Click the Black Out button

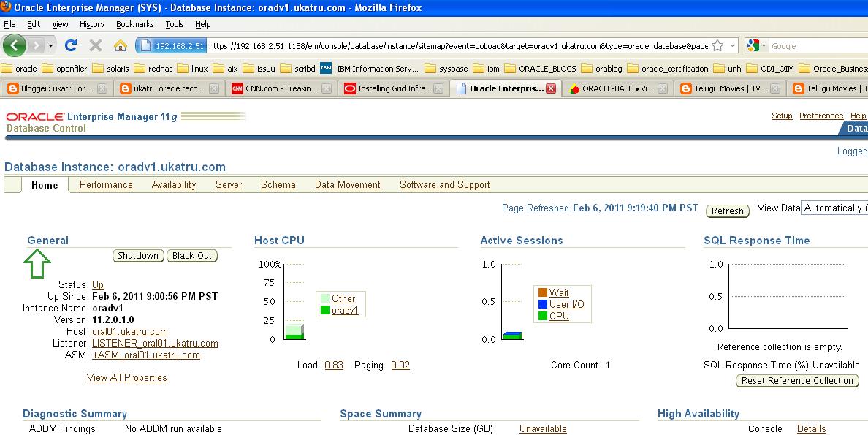[x=192, y=255]
